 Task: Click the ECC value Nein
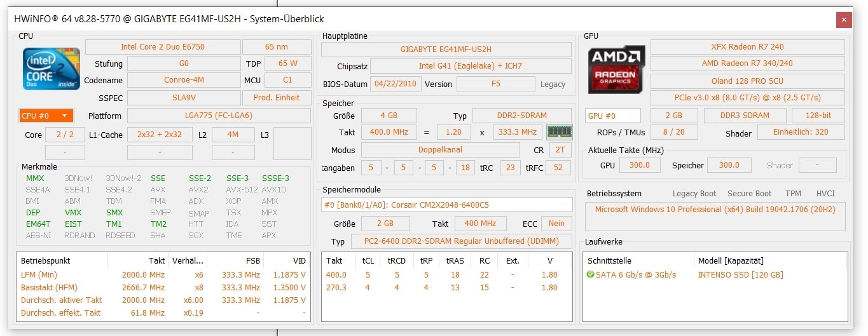pos(557,224)
